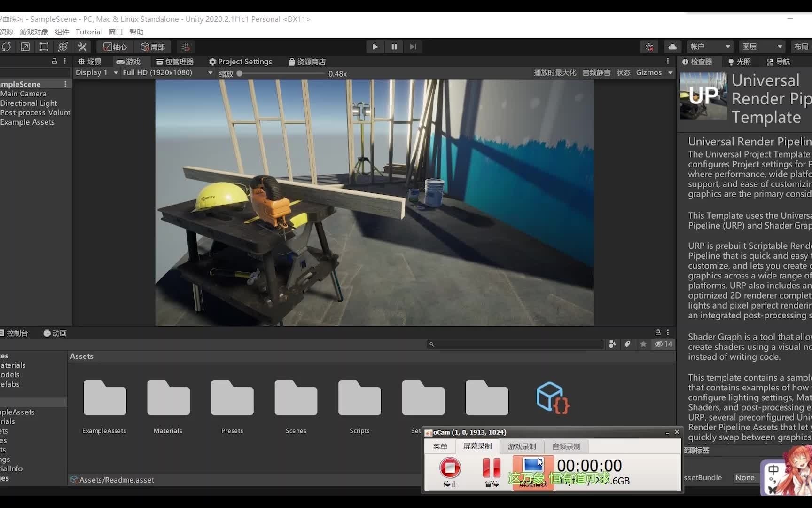Toggle hidden packages visibility count 14
The width and height of the screenshot is (812, 508).
point(664,344)
